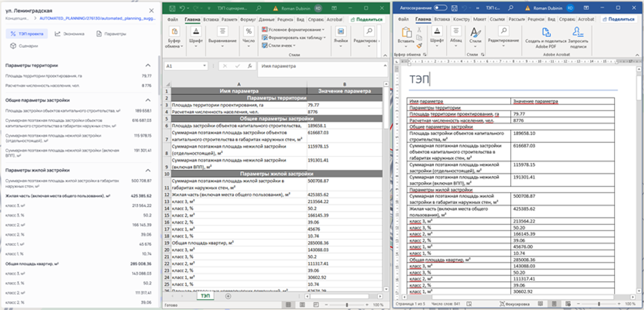Select Excel column B header
Screen dimensions: 644x310
(x=345, y=84)
